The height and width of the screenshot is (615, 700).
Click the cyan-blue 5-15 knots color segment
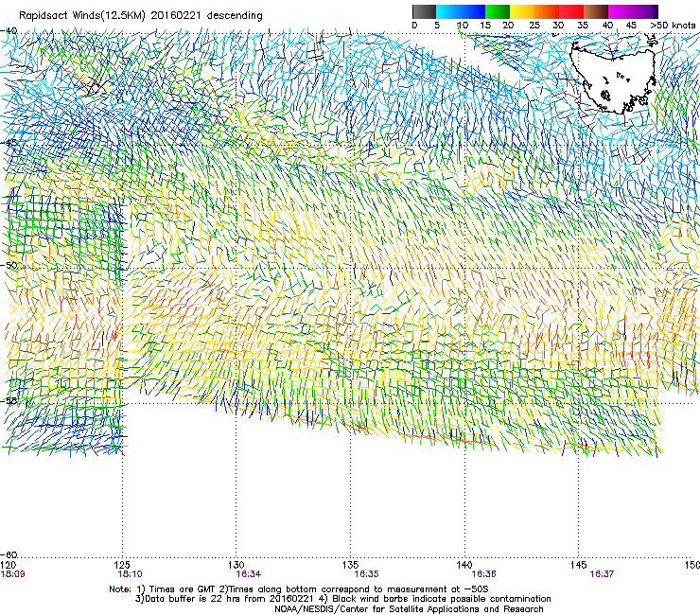pos(461,11)
